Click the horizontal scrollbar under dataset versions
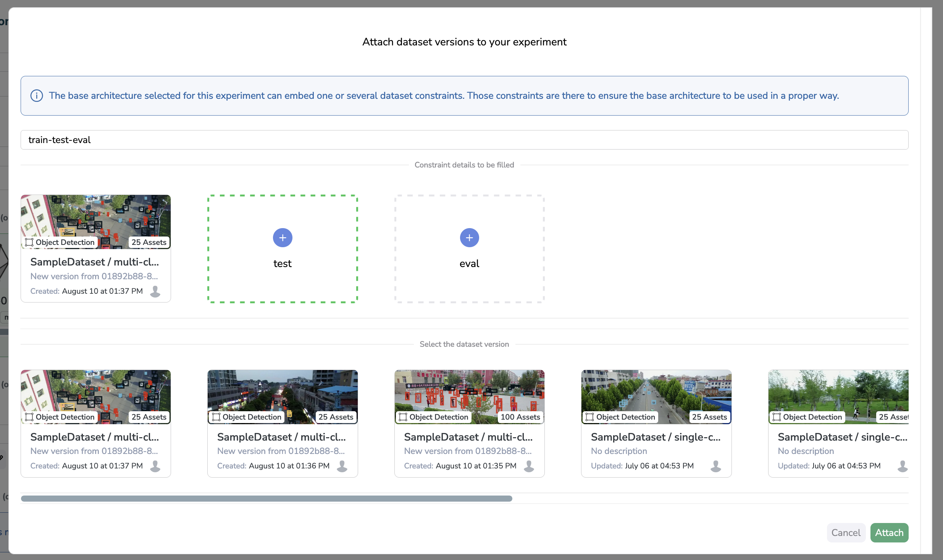This screenshot has height=560, width=943. coord(266,499)
